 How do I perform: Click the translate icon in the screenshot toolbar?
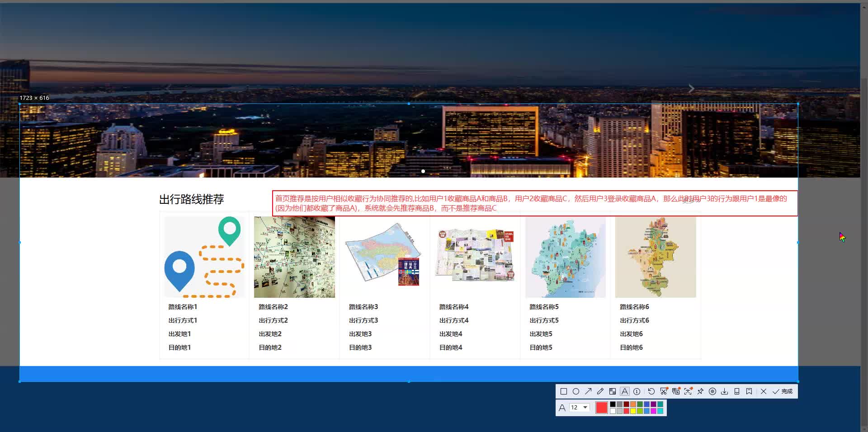click(676, 391)
